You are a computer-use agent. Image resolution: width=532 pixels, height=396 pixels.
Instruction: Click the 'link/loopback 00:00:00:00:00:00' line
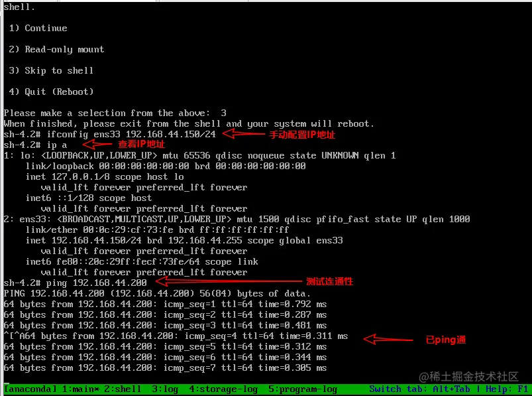click(166, 166)
